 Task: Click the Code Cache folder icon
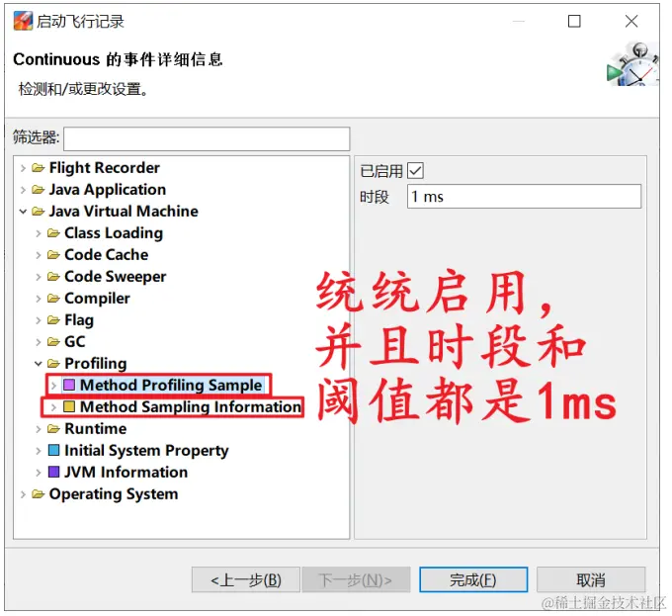53,255
